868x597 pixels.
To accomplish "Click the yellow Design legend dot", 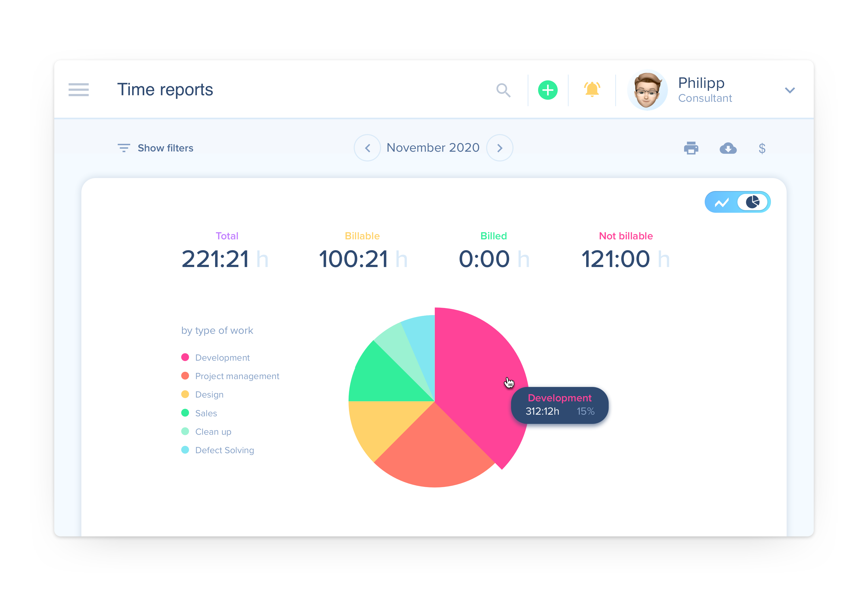I will (185, 394).
